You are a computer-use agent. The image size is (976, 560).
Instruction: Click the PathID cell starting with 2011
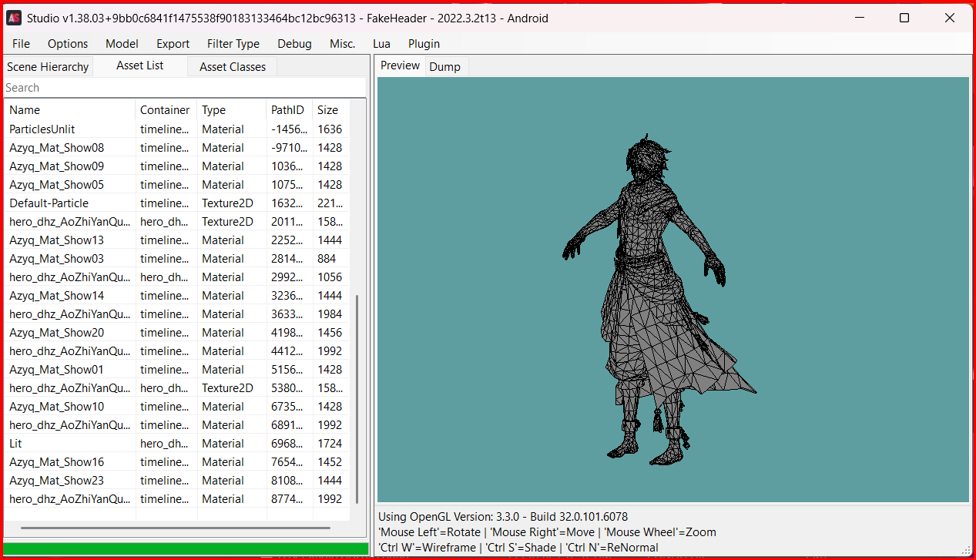coord(290,222)
